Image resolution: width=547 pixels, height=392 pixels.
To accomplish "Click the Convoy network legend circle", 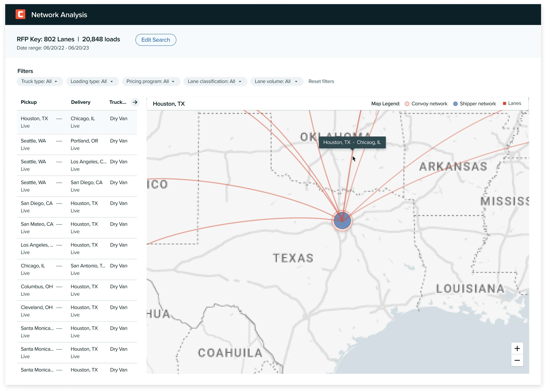I will [x=407, y=104].
